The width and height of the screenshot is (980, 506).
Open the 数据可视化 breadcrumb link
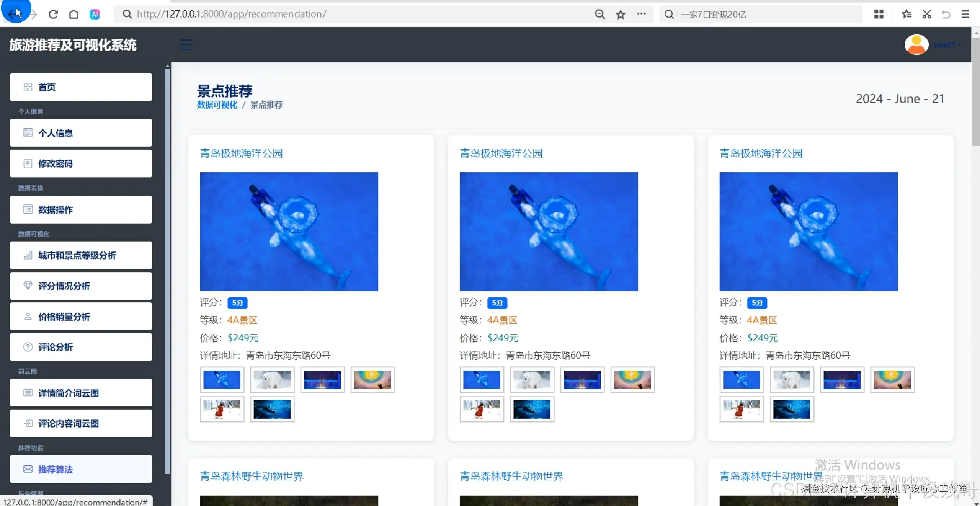(217, 105)
